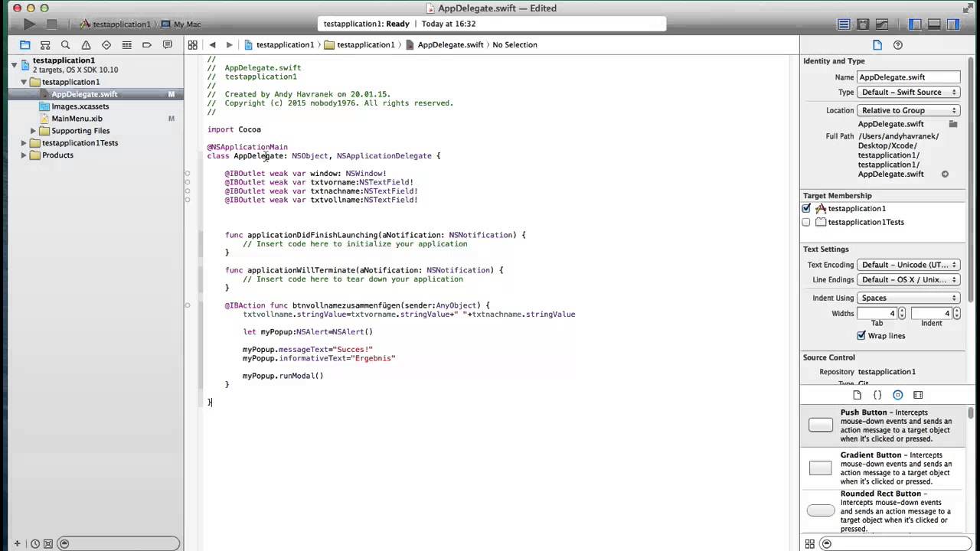Switch to the Assistant editor
Screen dimensions: 980x551
pyautogui.click(x=863, y=24)
